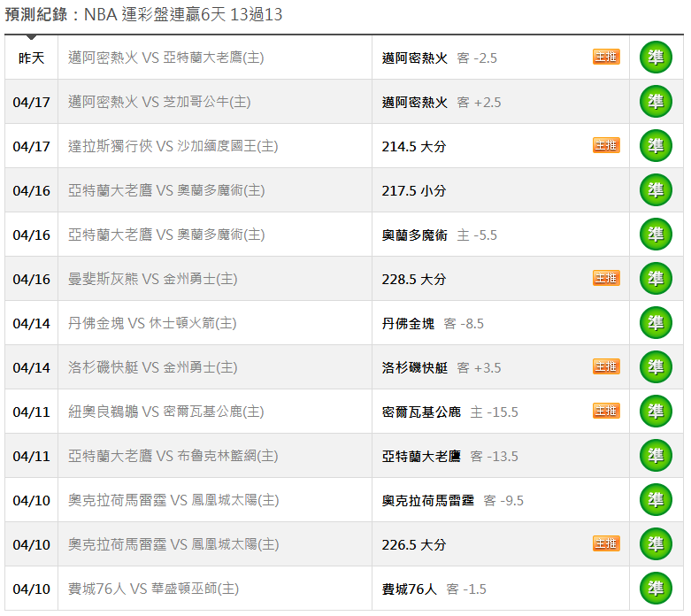
Task: Click the 準 icon for 亞特蘭大老鷹 客 -13.5
Action: coord(656,456)
